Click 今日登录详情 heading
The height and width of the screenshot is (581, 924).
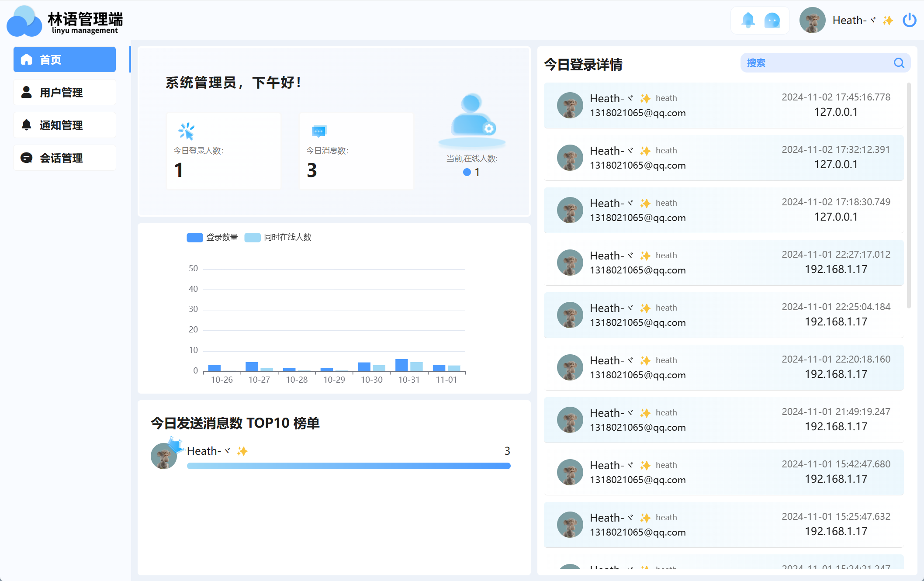point(583,65)
